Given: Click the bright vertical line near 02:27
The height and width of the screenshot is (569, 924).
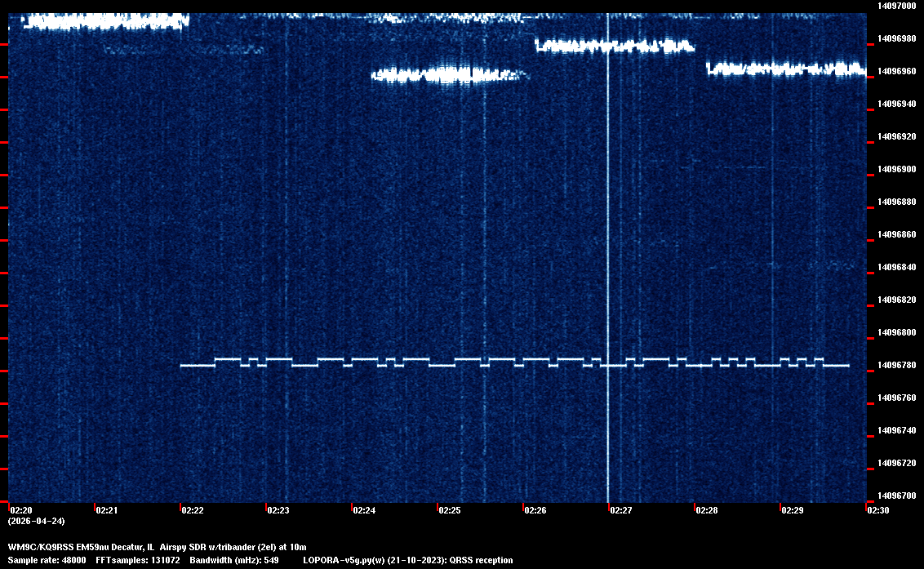Looking at the screenshot, I should click(608, 245).
